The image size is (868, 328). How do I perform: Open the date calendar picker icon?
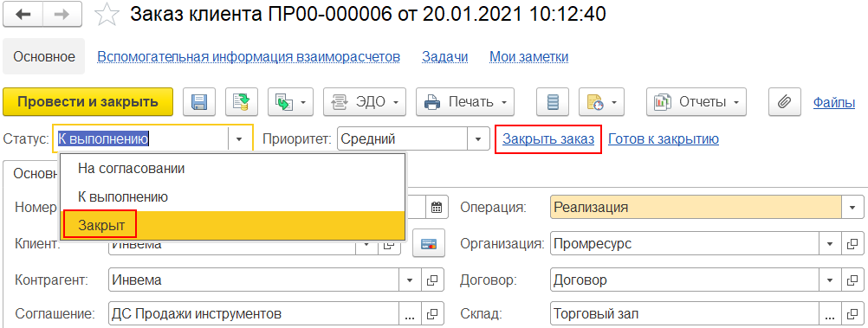click(437, 208)
